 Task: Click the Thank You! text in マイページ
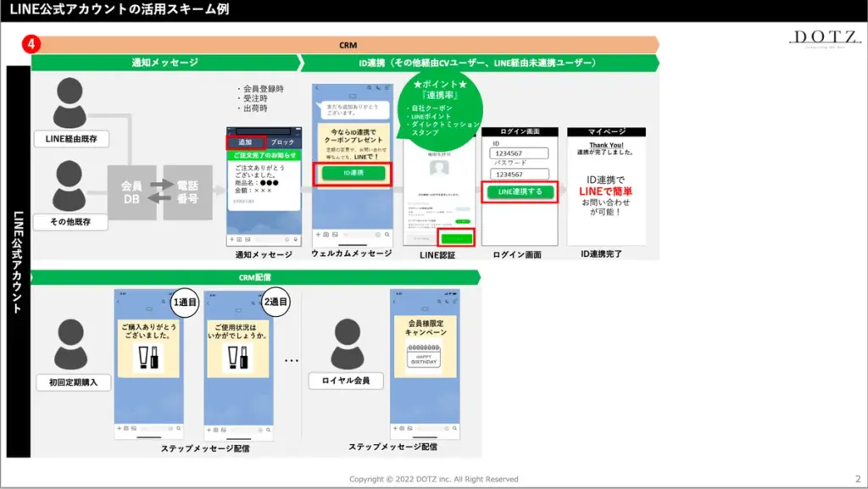coord(606,145)
